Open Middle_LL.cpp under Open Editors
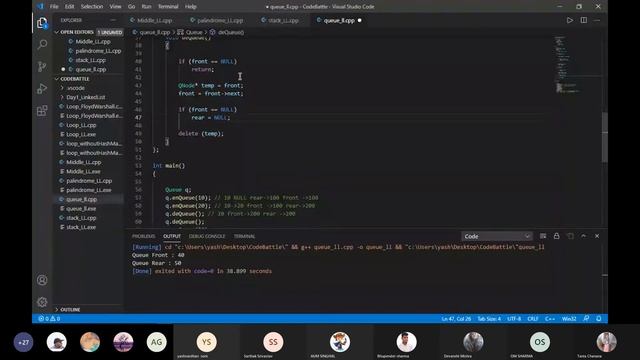This screenshot has width=640, height=360. click(x=93, y=42)
